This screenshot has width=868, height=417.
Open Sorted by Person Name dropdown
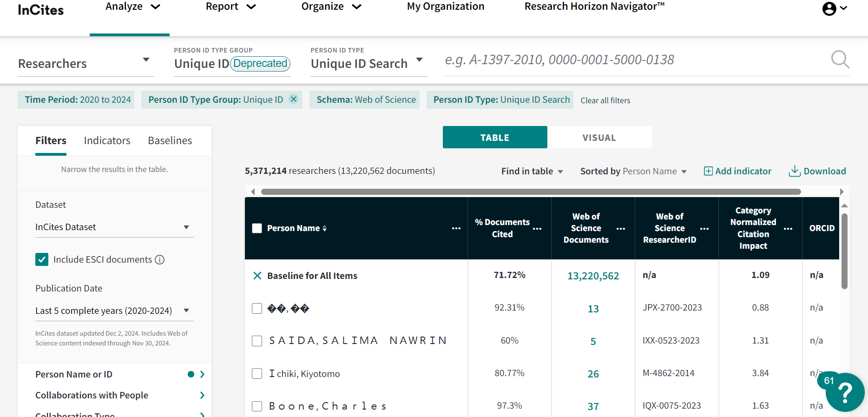click(x=633, y=171)
